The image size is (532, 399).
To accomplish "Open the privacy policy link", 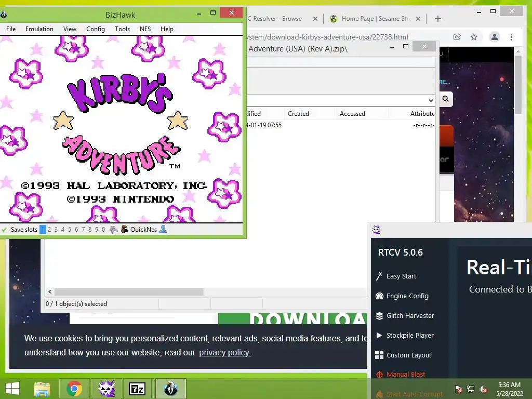I will 224,353.
